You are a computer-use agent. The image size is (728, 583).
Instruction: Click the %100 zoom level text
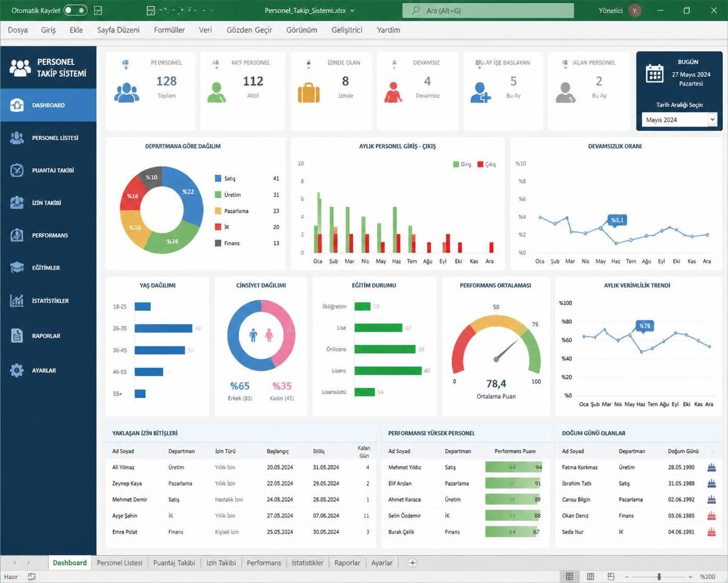[708, 577]
